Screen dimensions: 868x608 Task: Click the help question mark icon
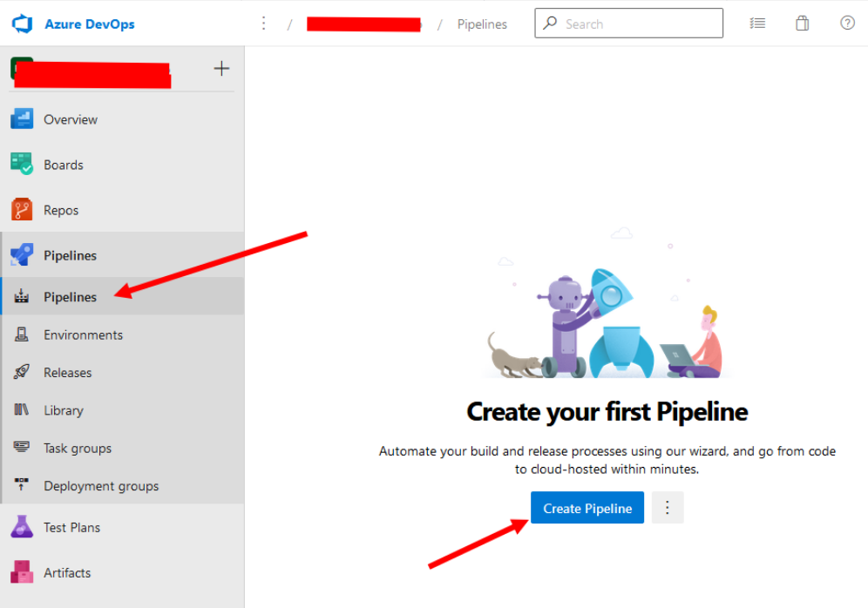847,24
